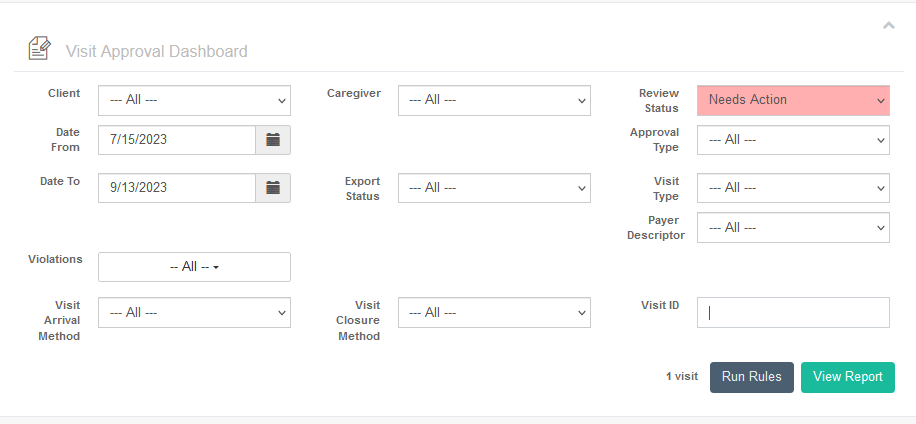Screen dimensions: 916x424
Task: Open the Approval Type dropdown
Action: (793, 140)
